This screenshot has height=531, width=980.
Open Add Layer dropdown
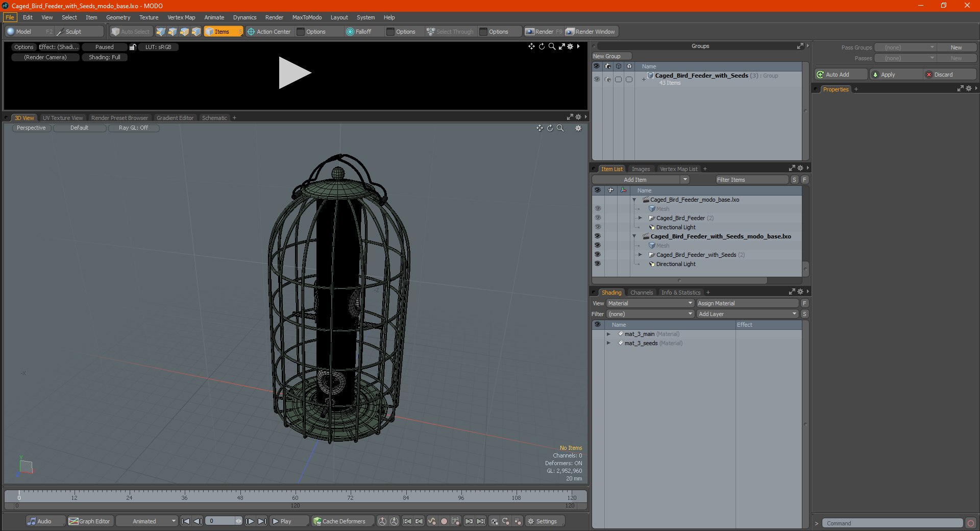tap(747, 314)
